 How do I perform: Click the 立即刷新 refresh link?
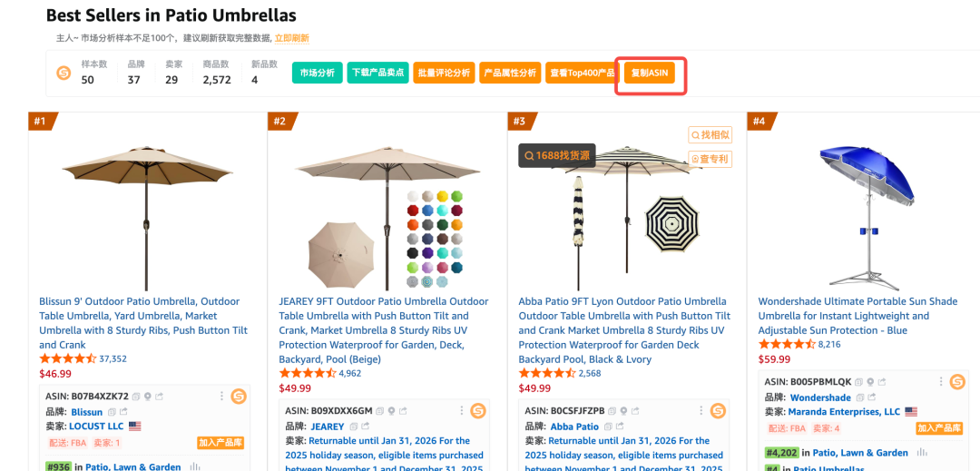[x=291, y=38]
